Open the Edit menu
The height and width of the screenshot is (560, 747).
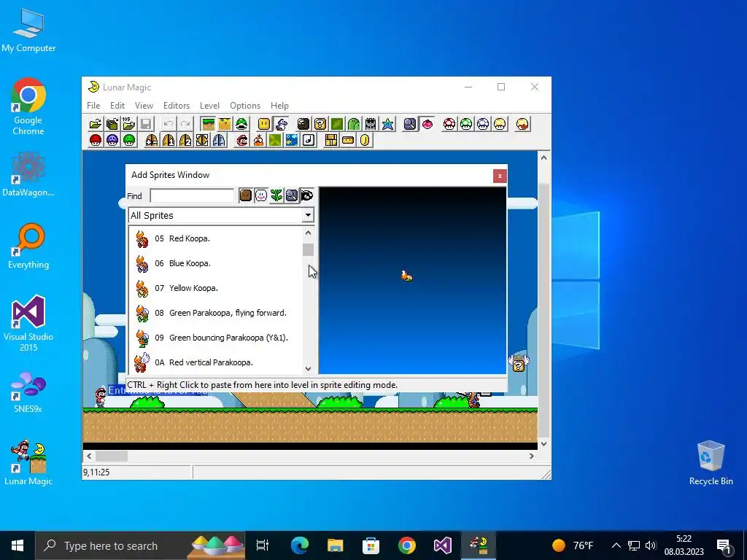point(117,106)
